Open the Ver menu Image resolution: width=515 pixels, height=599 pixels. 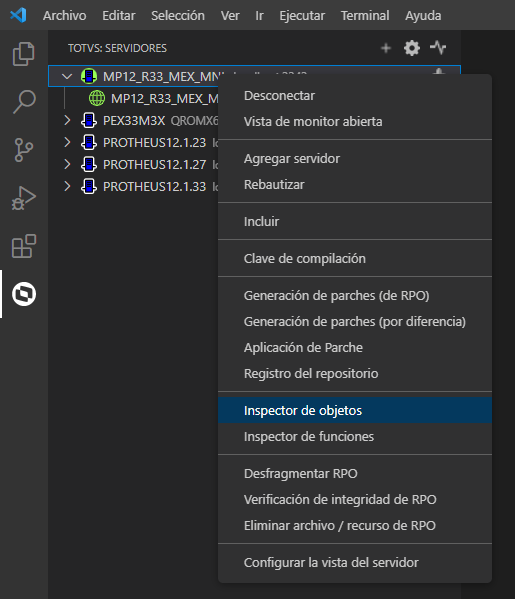pyautogui.click(x=230, y=16)
